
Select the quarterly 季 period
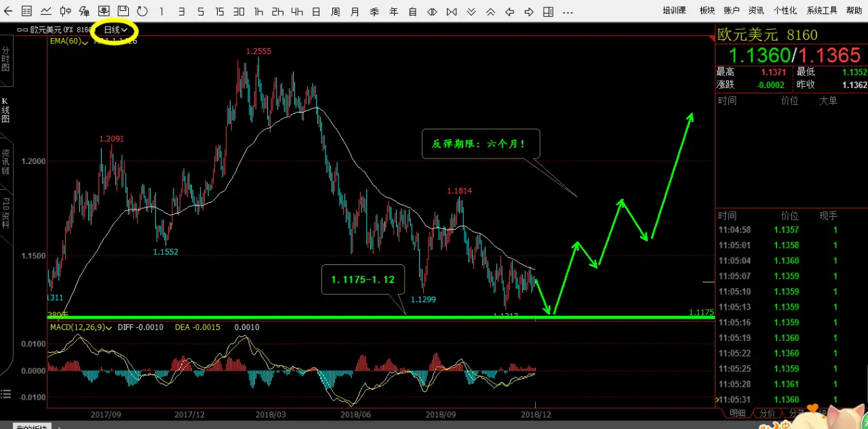pos(374,12)
